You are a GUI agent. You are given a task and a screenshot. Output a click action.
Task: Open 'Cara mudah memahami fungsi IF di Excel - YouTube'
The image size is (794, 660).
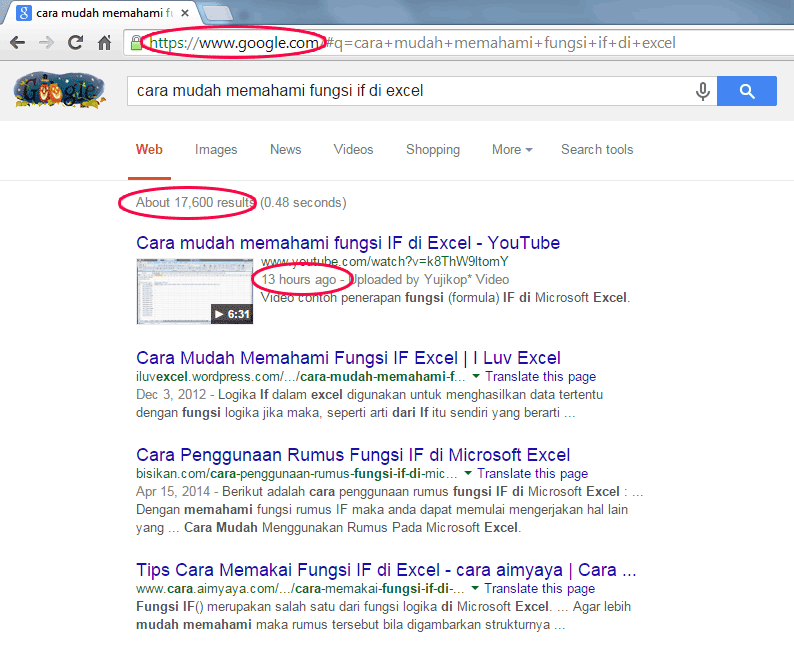(x=348, y=243)
